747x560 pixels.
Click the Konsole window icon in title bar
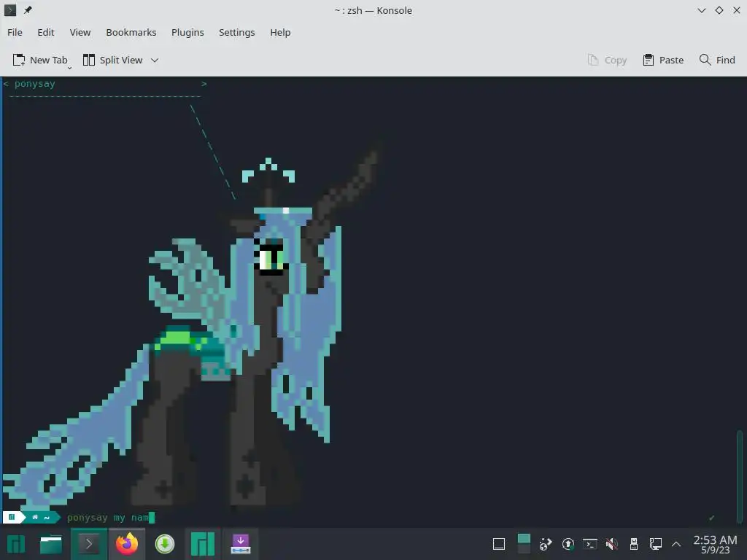coord(10,10)
